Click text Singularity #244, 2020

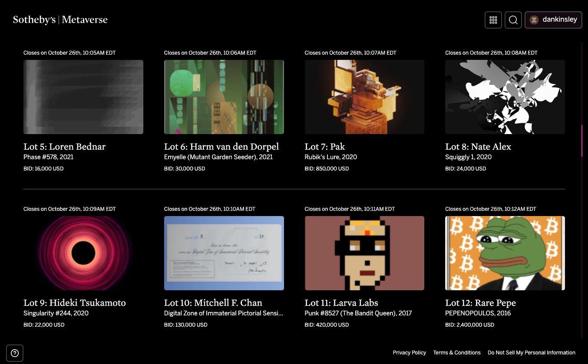point(56,313)
